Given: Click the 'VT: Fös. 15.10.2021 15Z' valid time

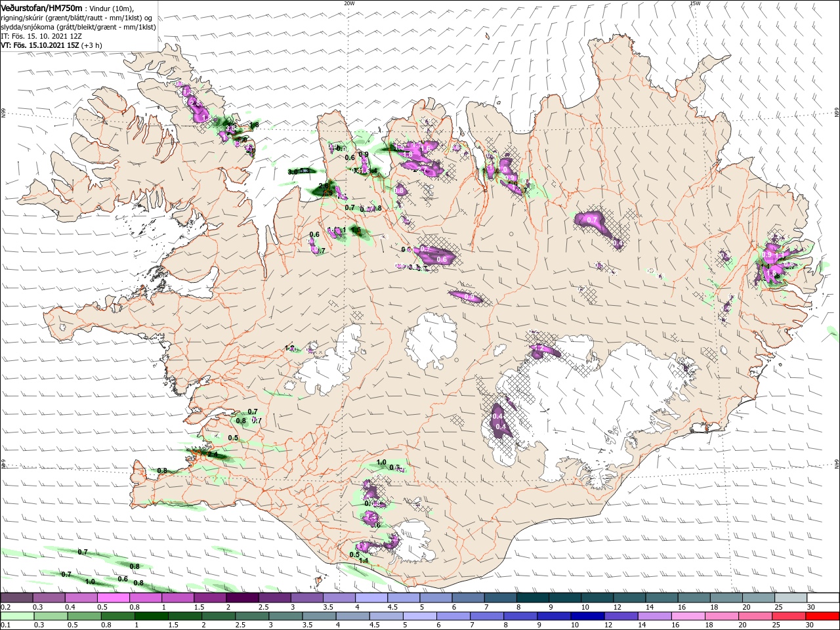Looking at the screenshot, I should 40,45.
